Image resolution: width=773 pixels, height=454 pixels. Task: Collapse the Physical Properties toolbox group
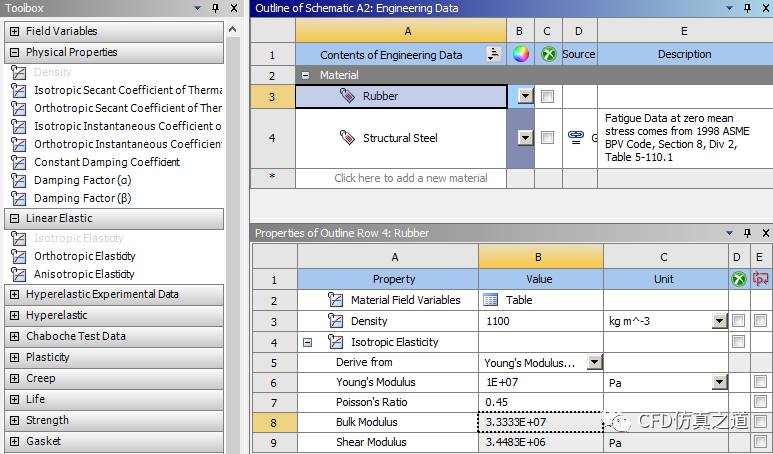point(15,52)
